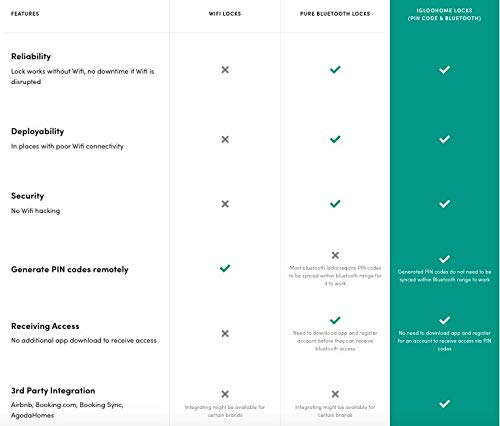The image size is (500, 426).
Task: Click Igloohome checkmark for 3rd Party Integration
Action: point(444,404)
